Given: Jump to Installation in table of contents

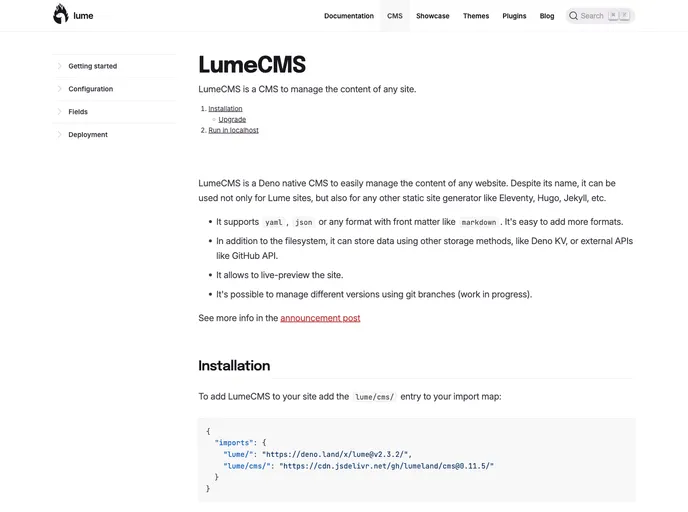Looking at the screenshot, I should (x=225, y=108).
